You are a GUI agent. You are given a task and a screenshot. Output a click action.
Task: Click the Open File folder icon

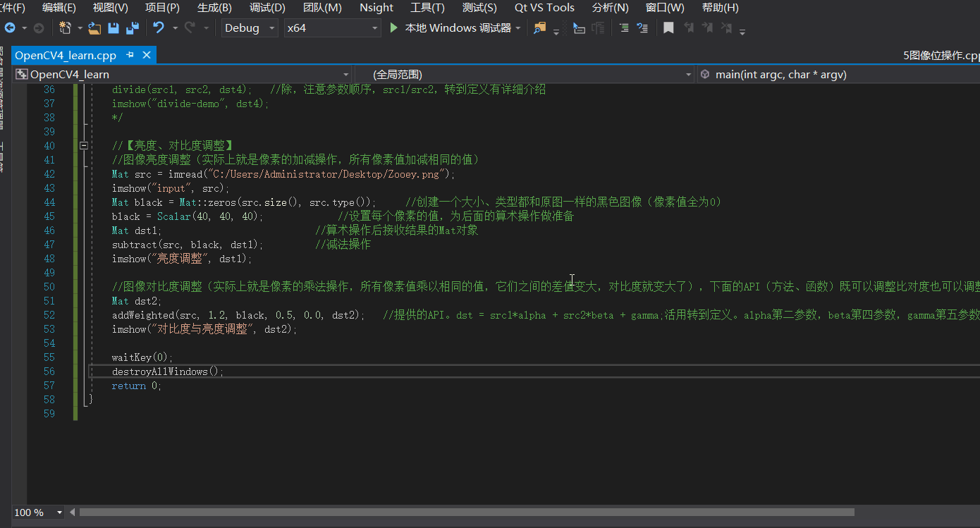coord(94,28)
